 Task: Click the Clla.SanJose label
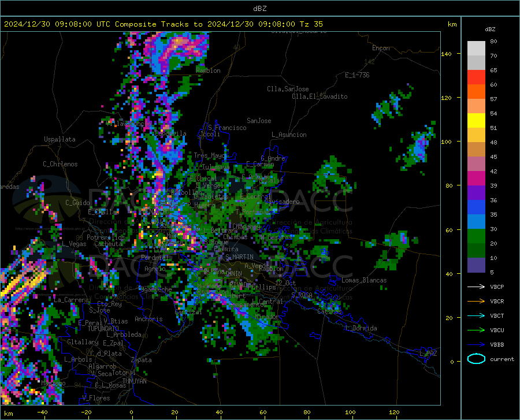[288, 89]
